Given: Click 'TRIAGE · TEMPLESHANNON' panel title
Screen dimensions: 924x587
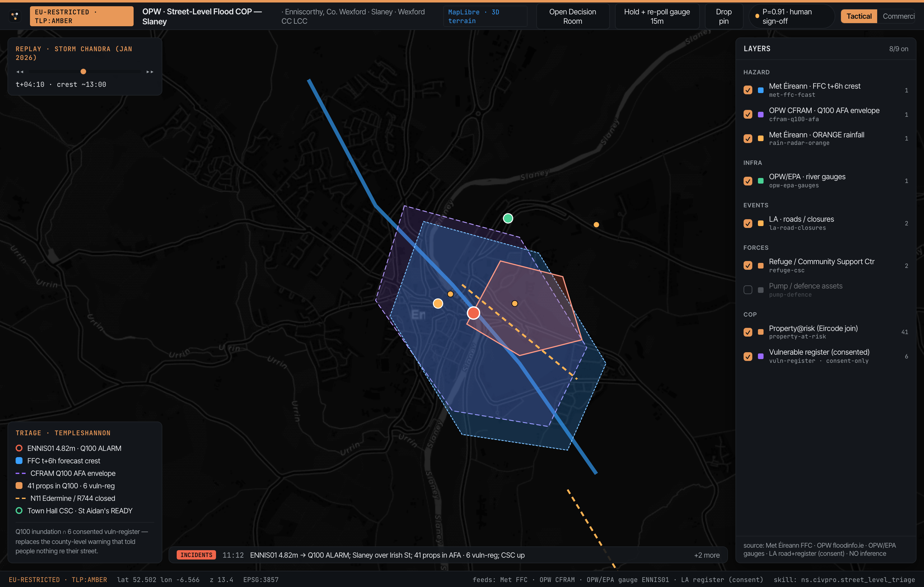Looking at the screenshot, I should tap(63, 433).
